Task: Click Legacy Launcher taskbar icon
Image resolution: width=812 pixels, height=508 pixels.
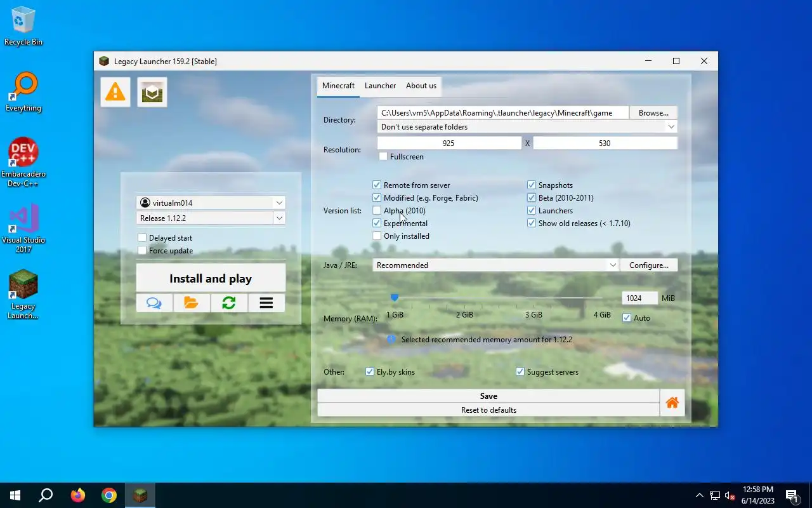Action: coord(140,495)
